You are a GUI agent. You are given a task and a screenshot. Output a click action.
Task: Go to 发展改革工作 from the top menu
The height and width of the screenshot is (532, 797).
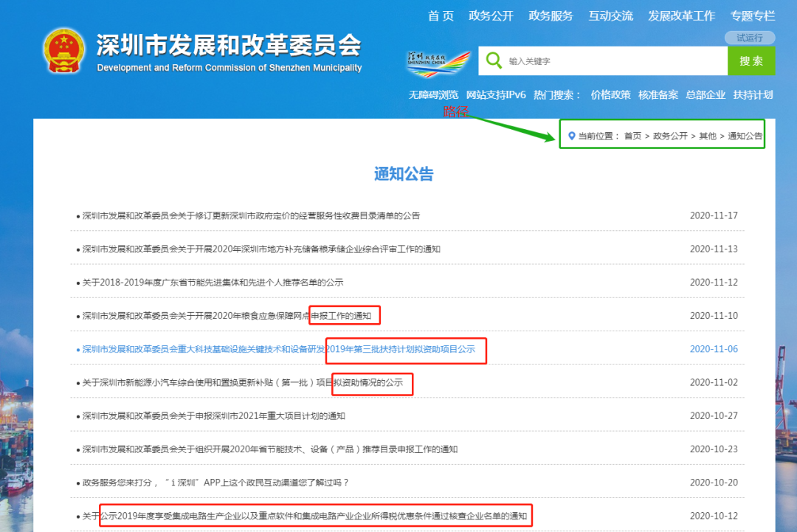pyautogui.click(x=681, y=15)
